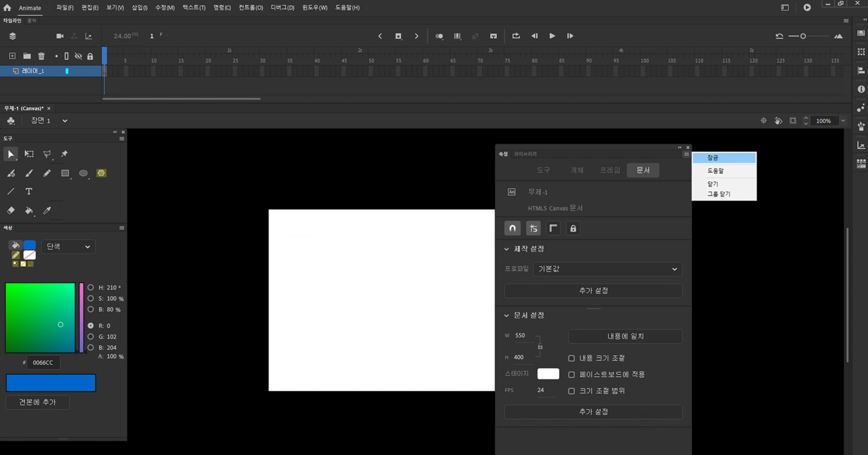This screenshot has width=868, height=455.
Task: Activate the Paint Bucket tool
Action: click(x=29, y=211)
